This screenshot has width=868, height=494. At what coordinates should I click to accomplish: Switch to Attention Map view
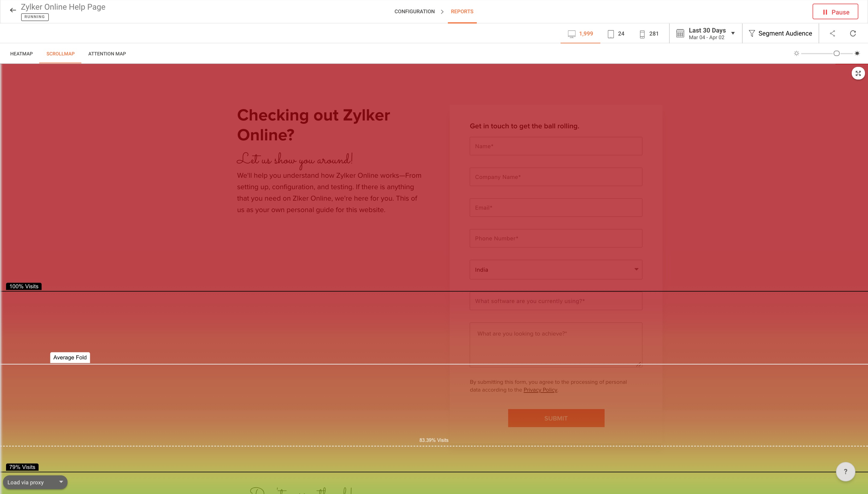[x=107, y=54]
